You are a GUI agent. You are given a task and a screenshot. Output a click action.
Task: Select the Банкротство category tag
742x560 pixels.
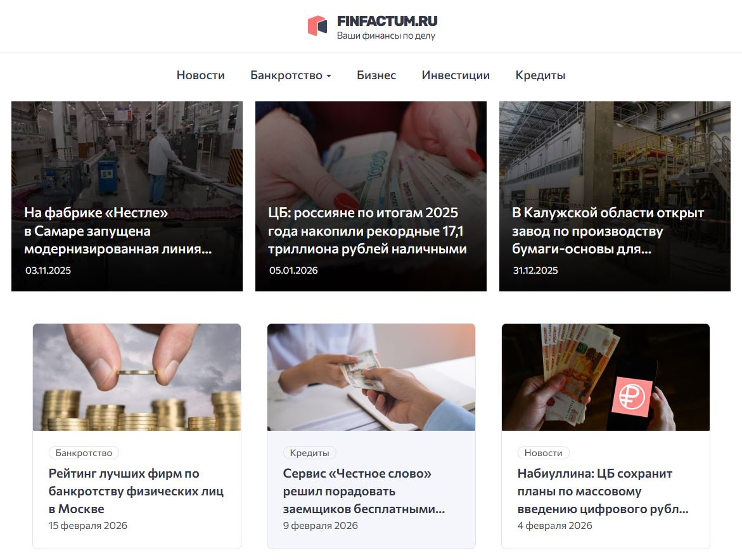pos(84,453)
